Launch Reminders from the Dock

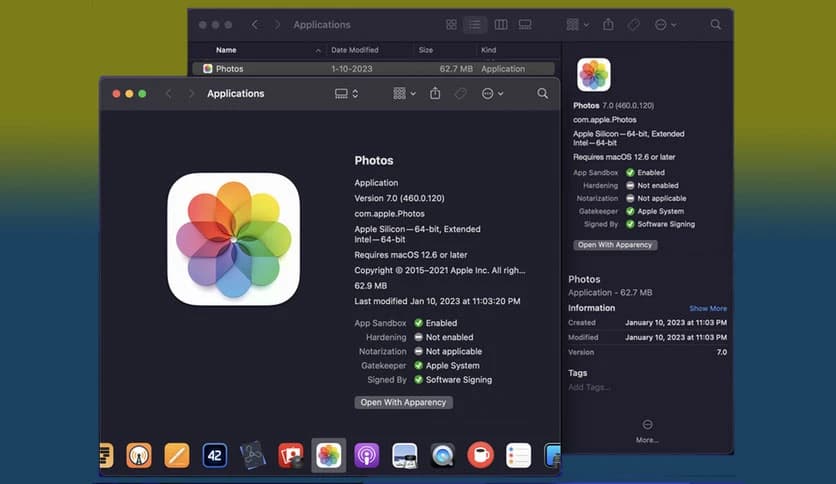click(518, 456)
